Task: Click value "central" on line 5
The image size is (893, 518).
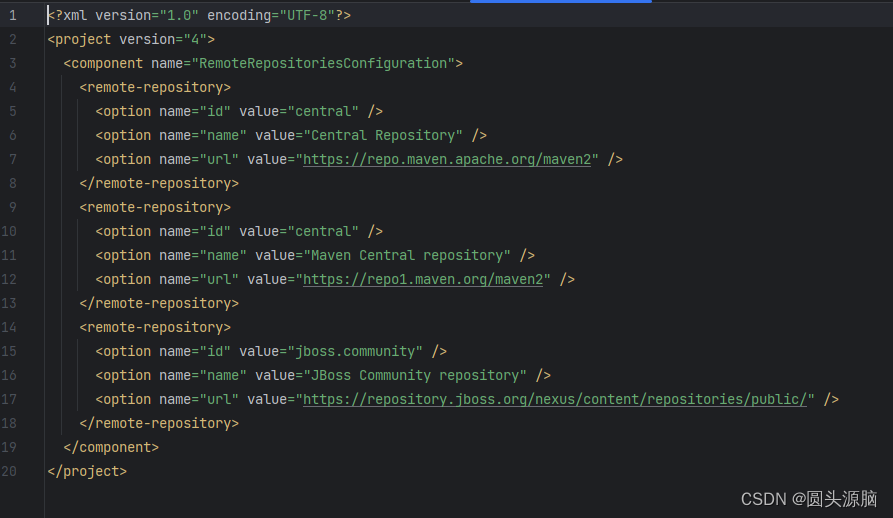Action: point(323,112)
